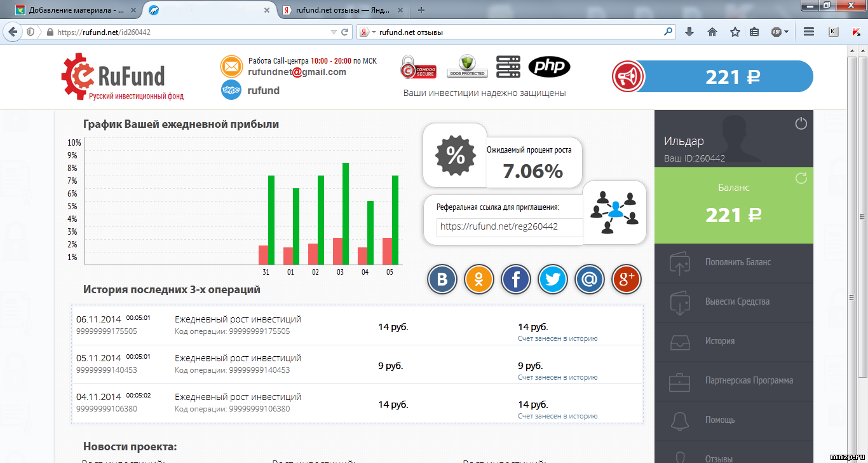Share via the VK social button

[444, 279]
